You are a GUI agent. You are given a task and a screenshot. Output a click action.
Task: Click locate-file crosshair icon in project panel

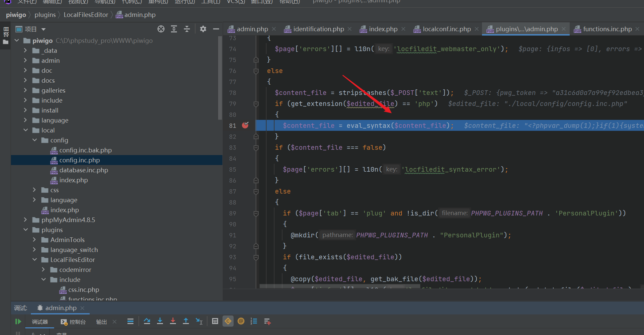161,29
